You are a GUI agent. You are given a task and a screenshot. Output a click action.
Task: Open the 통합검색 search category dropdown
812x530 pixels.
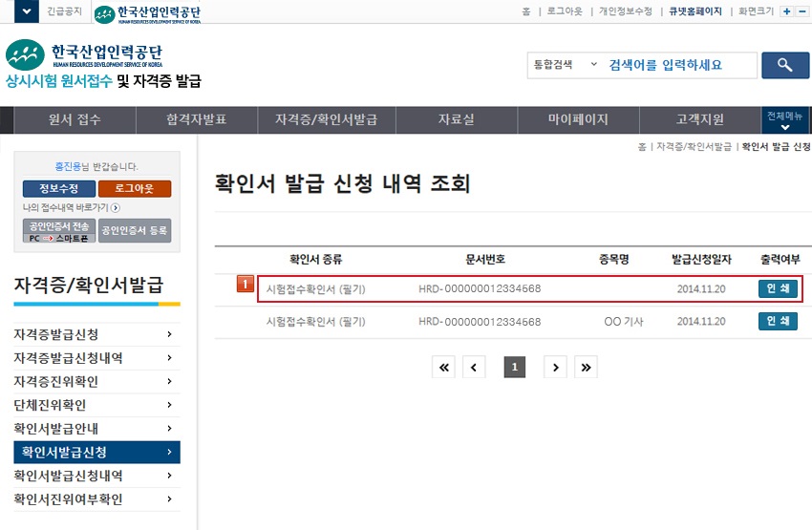click(x=564, y=65)
